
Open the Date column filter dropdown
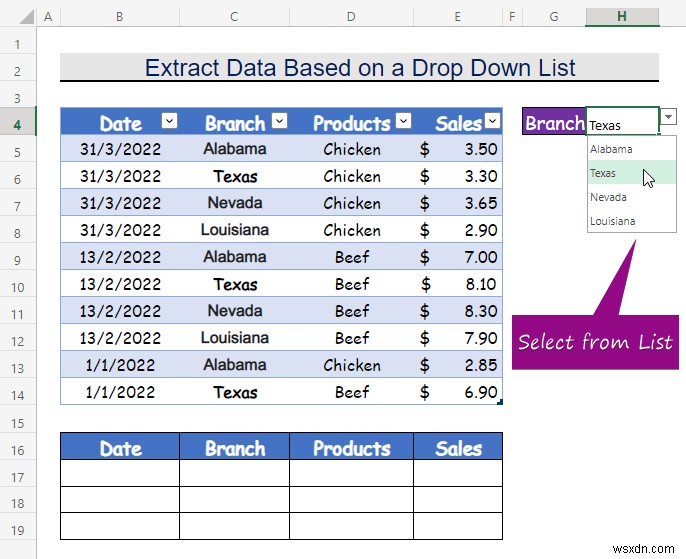(169, 120)
